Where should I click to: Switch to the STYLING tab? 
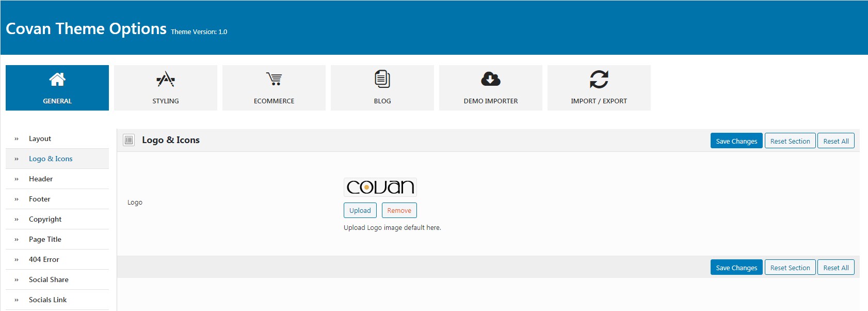pos(166,88)
